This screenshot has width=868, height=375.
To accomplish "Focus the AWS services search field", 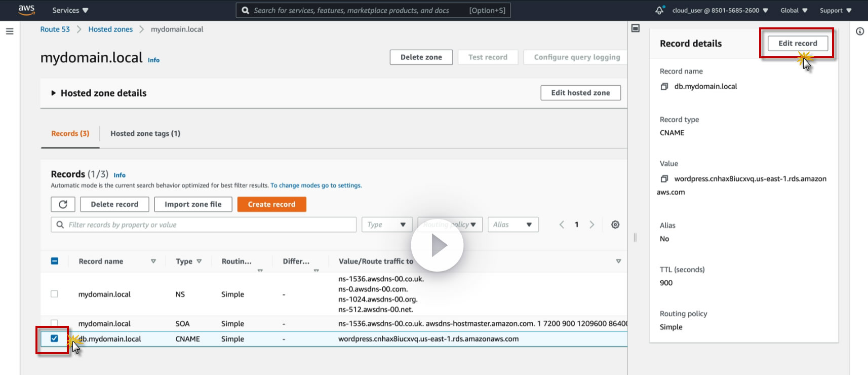I will [x=373, y=10].
